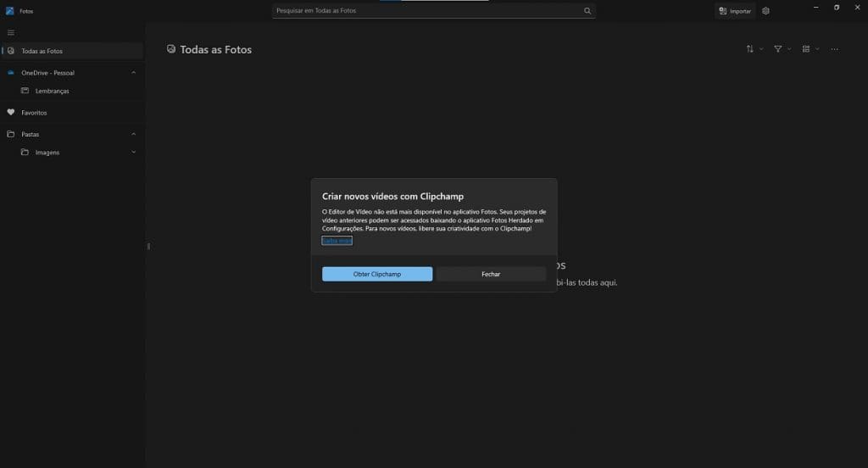868x468 pixels.
Task: Click the Fotos app icon in title bar
Action: pyautogui.click(x=9, y=10)
